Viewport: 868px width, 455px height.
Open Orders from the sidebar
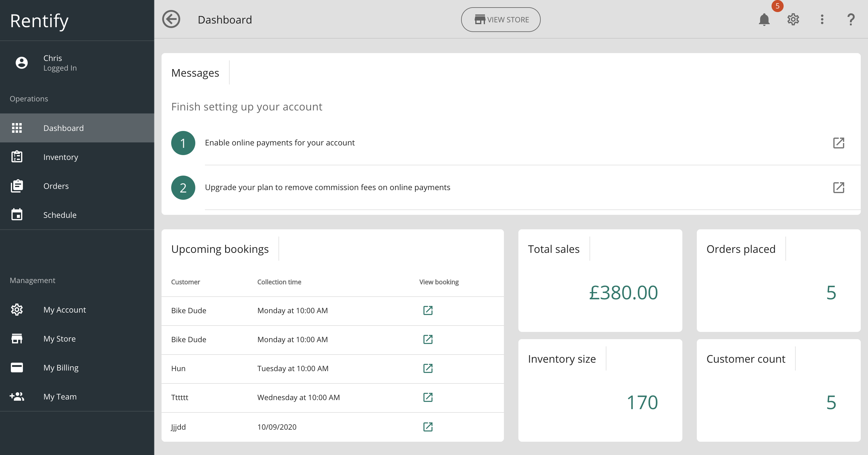coord(56,186)
